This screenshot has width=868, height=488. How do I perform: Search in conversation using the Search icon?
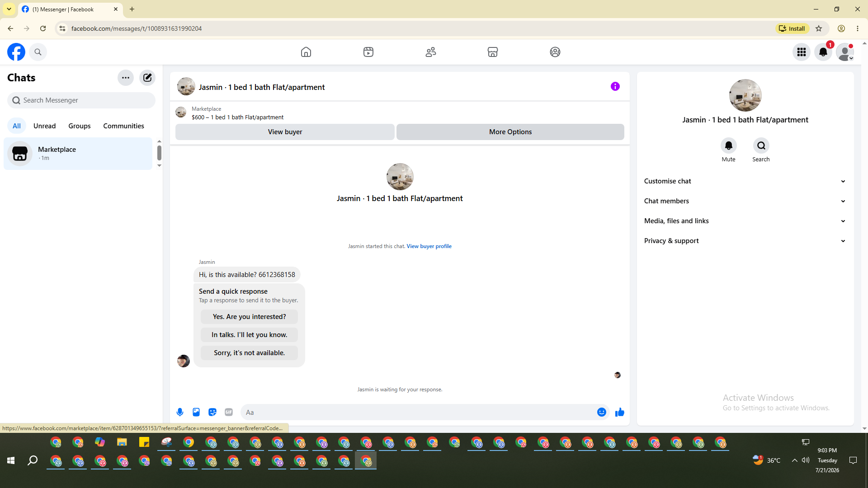coord(761,145)
